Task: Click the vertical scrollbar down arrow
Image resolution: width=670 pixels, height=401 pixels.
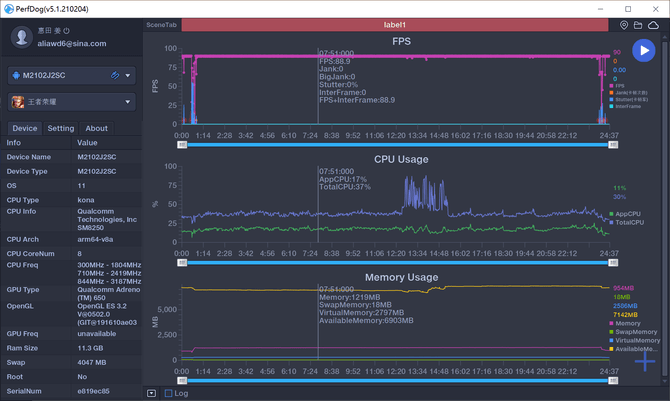Action: 664,381
